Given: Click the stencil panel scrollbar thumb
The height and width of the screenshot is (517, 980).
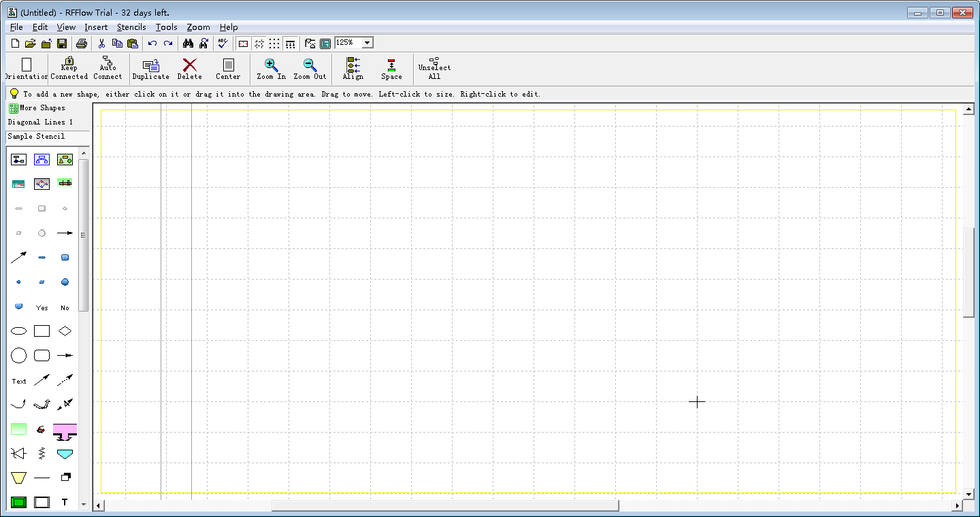Looking at the screenshot, I should [84, 235].
